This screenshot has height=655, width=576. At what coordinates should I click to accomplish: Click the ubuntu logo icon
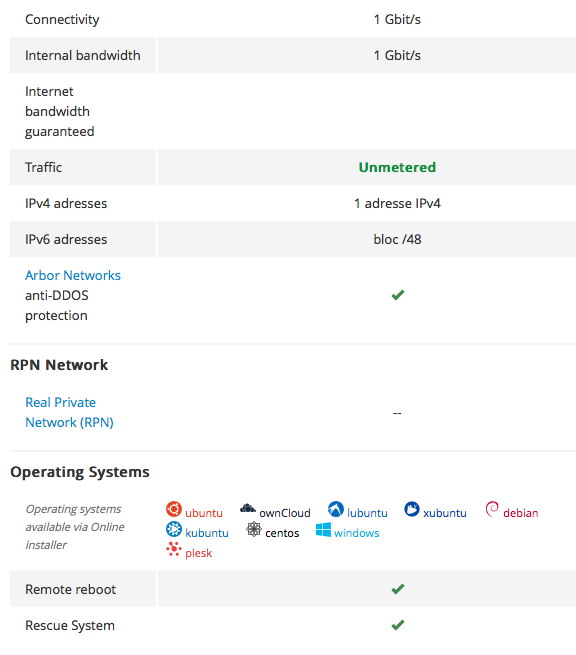(x=174, y=509)
